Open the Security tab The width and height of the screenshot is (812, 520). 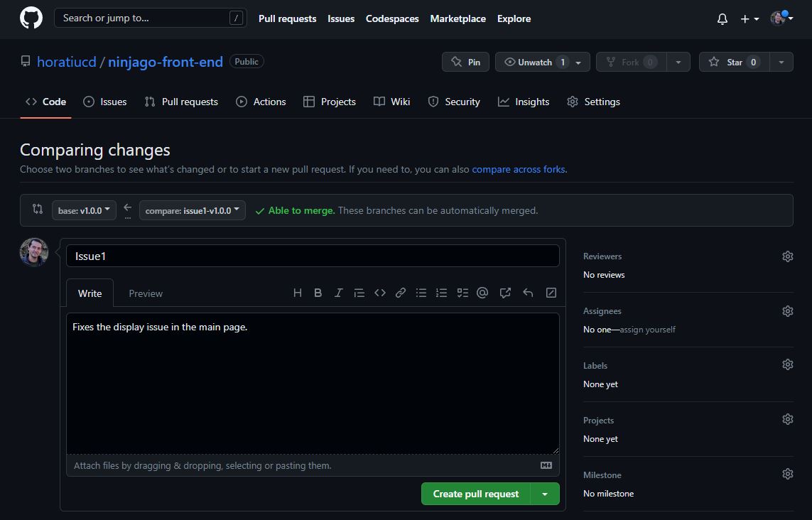(x=454, y=102)
